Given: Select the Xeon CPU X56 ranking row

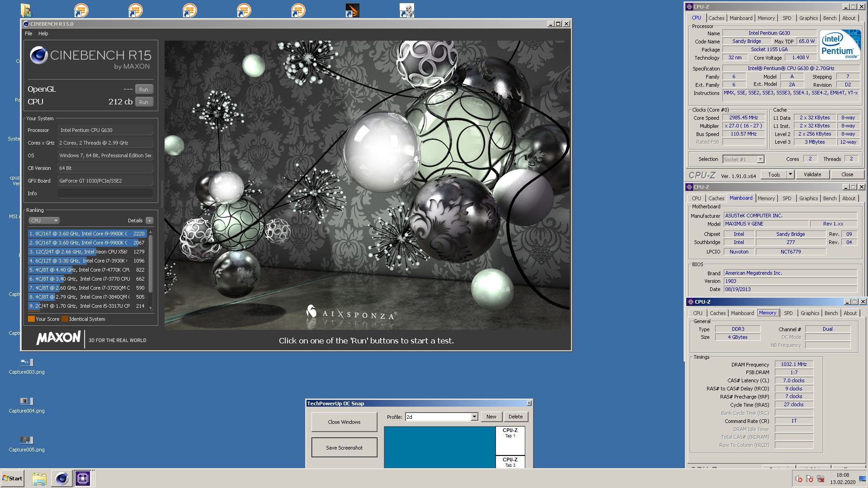Looking at the screenshot, I should (87, 252).
